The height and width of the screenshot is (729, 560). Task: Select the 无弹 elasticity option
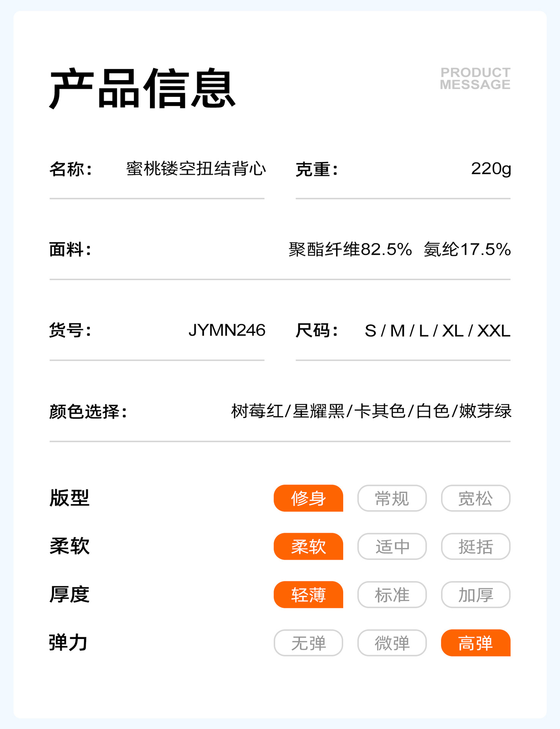[x=308, y=643]
